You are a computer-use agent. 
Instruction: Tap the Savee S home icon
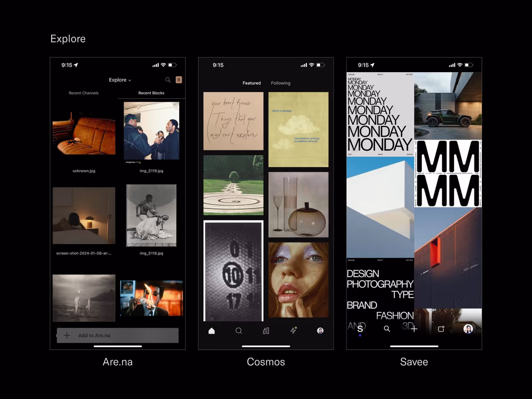[360, 329]
